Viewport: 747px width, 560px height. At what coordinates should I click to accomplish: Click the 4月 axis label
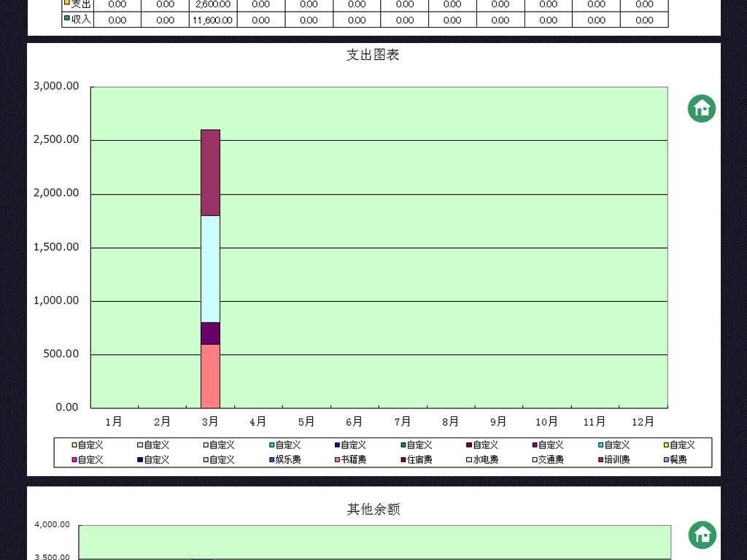click(258, 421)
